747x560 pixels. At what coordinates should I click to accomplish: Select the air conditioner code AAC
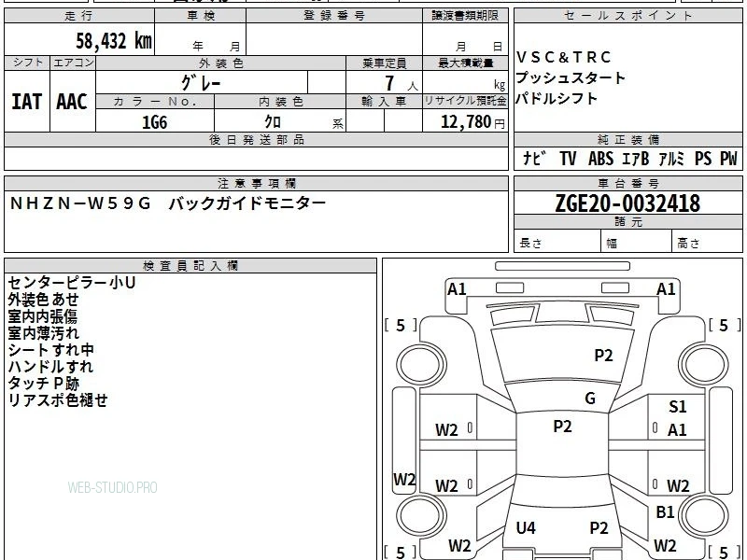72,102
